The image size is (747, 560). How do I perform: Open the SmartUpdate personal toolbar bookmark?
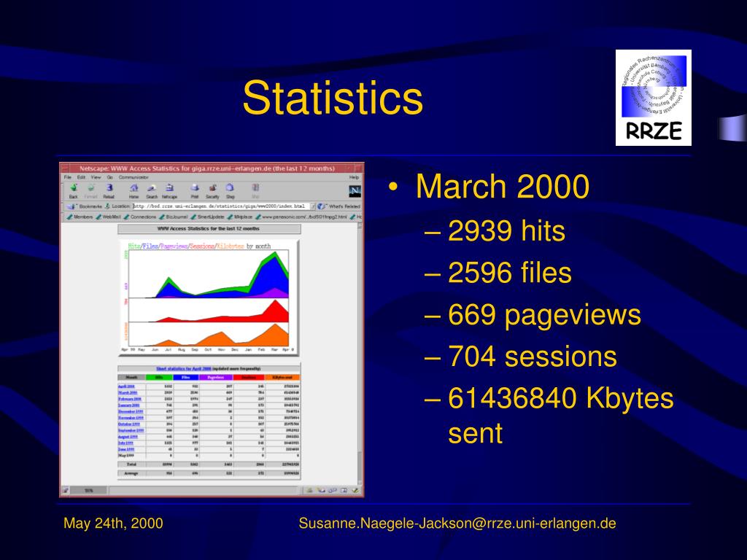(207, 217)
